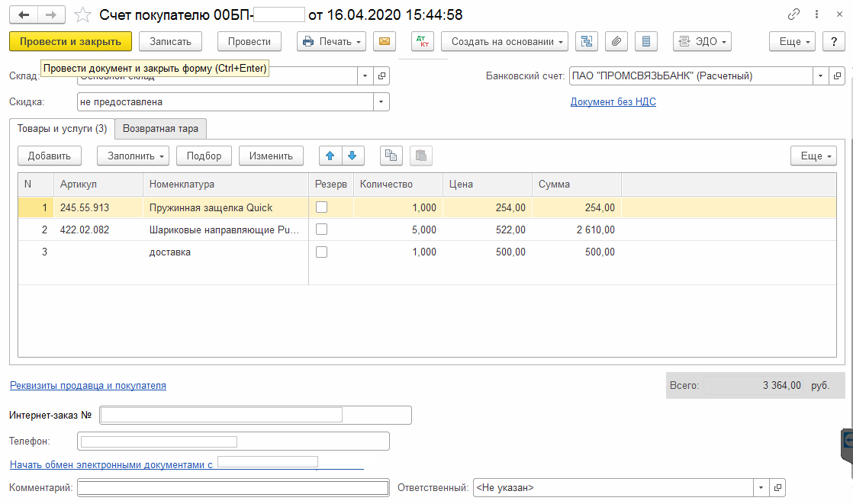Open the table's Еще menu

point(814,156)
